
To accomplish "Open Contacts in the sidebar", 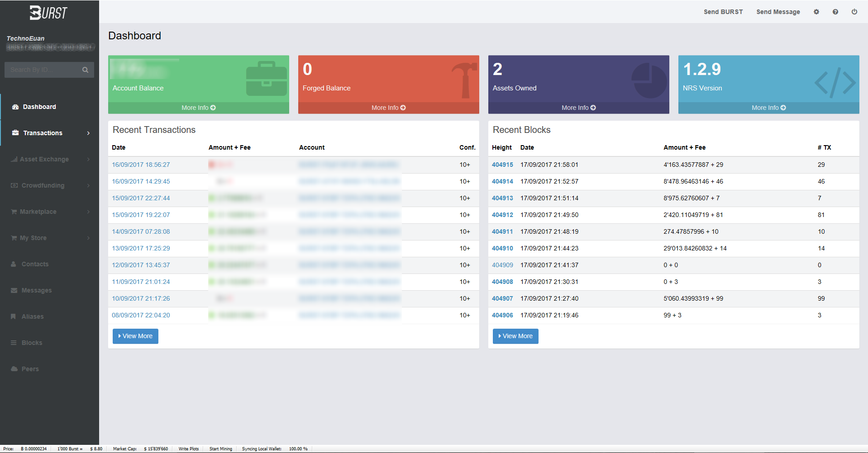I will point(49,264).
